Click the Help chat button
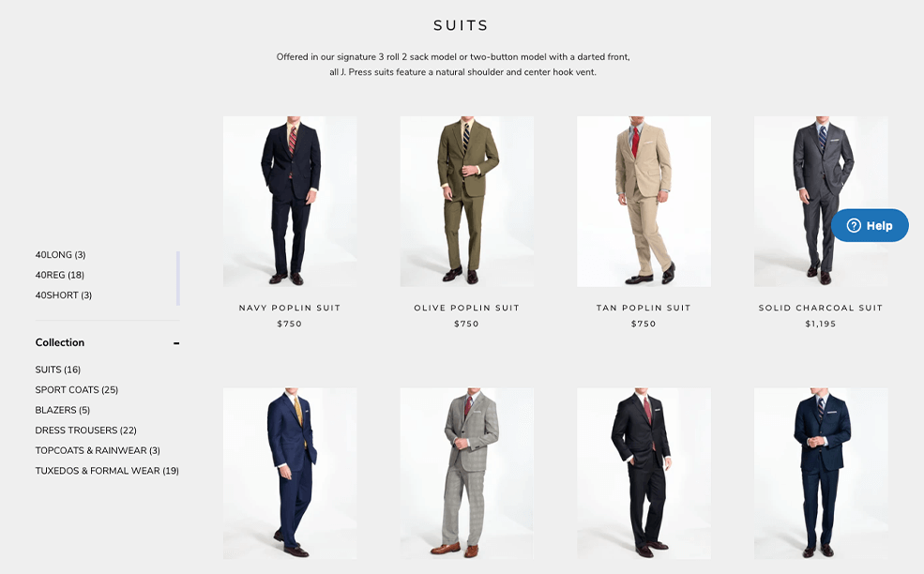The height and width of the screenshot is (574, 924). click(x=870, y=225)
